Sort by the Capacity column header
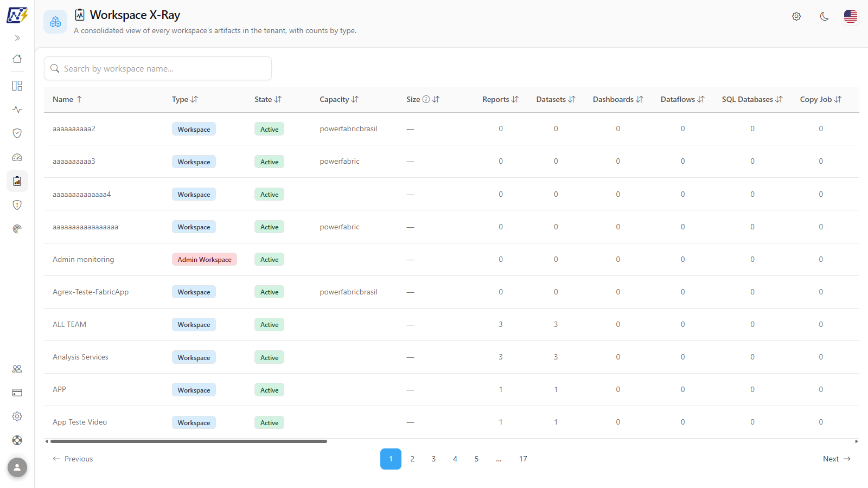The width and height of the screenshot is (868, 488). coord(339,99)
